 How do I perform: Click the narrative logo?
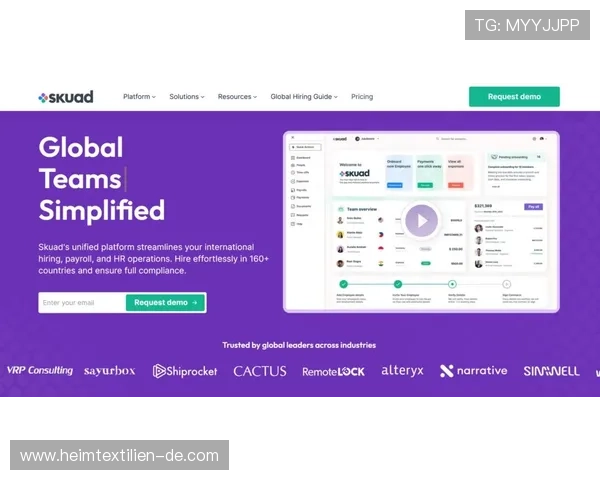click(x=473, y=371)
